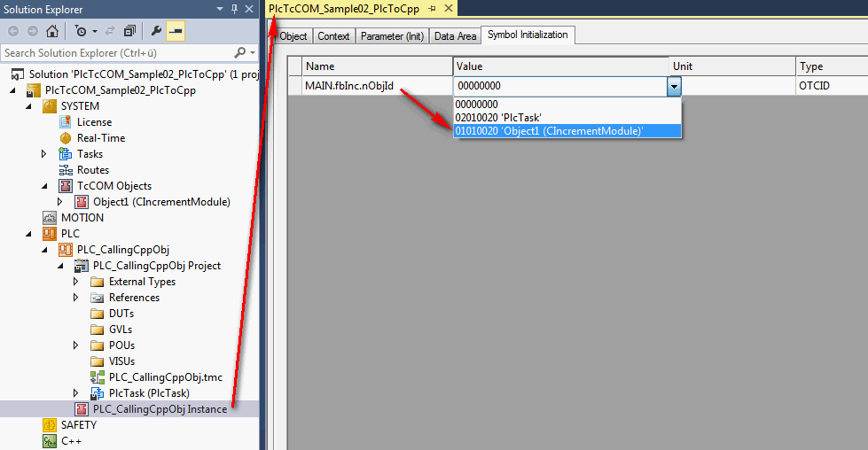
Task: Select the Real-Time node icon
Action: [x=66, y=138]
